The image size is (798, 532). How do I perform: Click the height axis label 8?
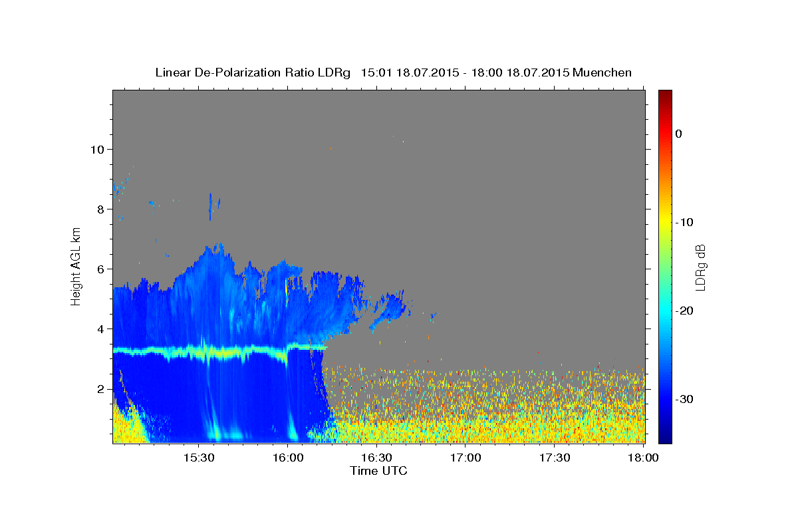click(x=101, y=209)
